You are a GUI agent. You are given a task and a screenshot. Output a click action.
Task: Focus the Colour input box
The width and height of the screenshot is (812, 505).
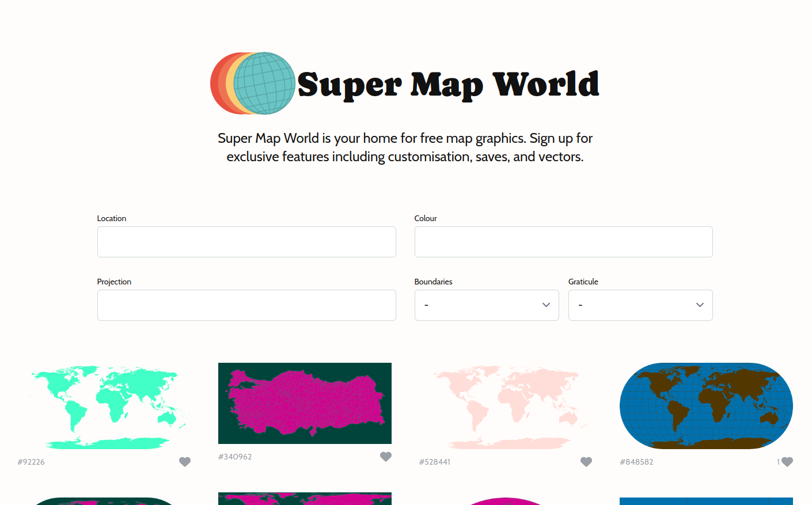[x=563, y=242]
